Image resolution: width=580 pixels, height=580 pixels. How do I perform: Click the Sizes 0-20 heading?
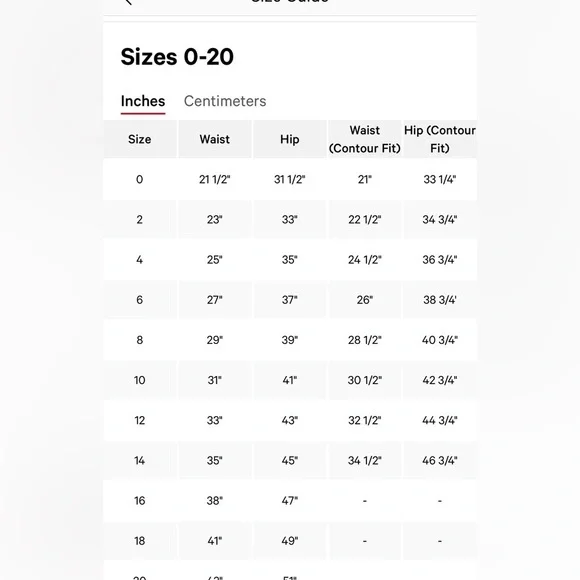pyautogui.click(x=177, y=57)
